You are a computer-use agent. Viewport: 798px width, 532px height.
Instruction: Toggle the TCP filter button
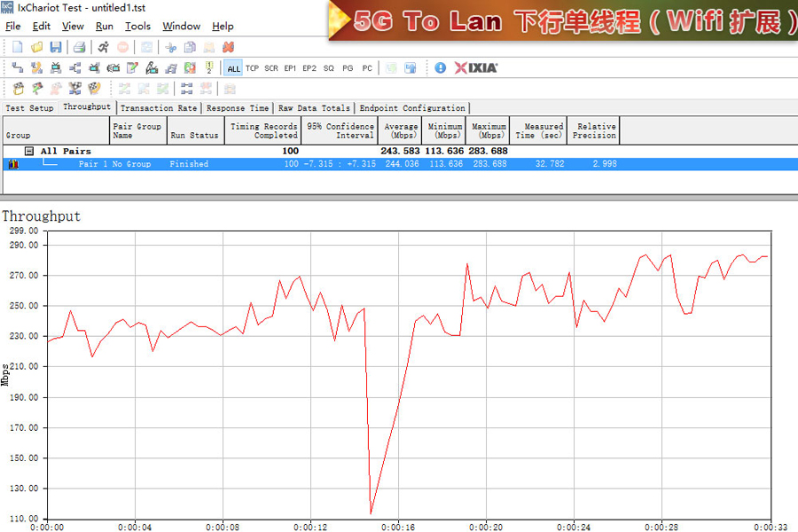click(252, 68)
